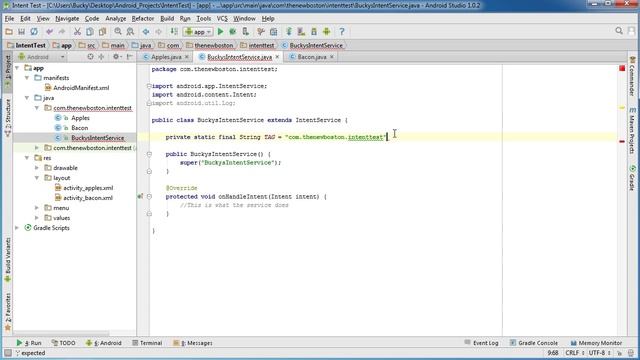Click the Save All toolbar icon
640x360 pixels.
pos(21,31)
